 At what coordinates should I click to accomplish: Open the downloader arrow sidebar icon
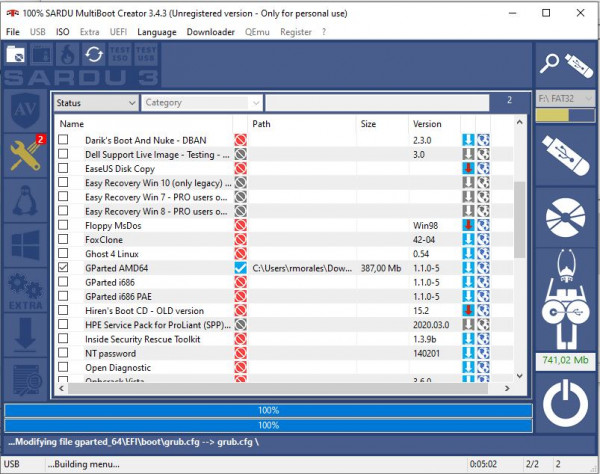coord(25,335)
